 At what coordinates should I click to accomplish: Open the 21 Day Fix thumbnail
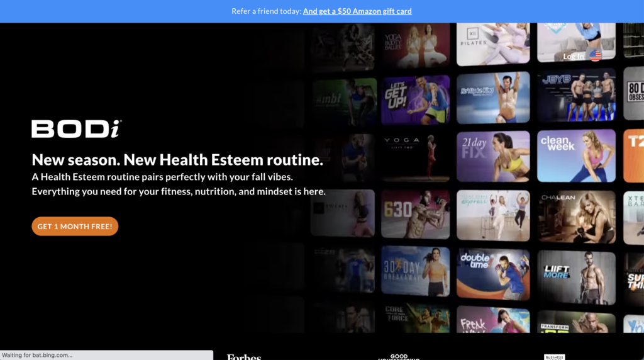493,157
